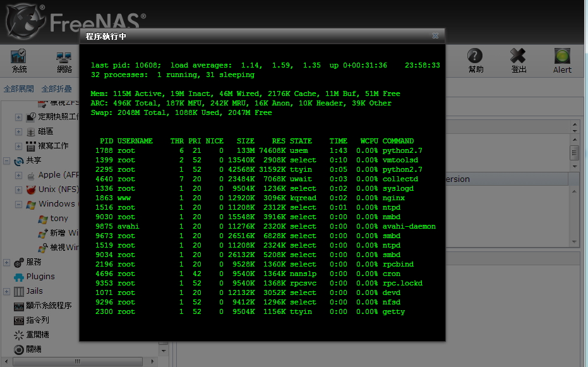Click the 檢視 Windows shares item
The image size is (588, 367).
pos(58,248)
